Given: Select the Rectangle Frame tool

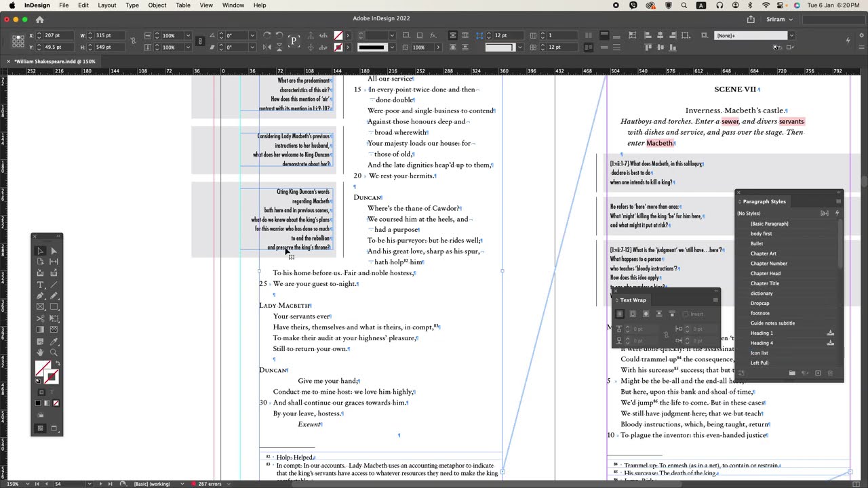Looking at the screenshot, I should click(x=40, y=306).
